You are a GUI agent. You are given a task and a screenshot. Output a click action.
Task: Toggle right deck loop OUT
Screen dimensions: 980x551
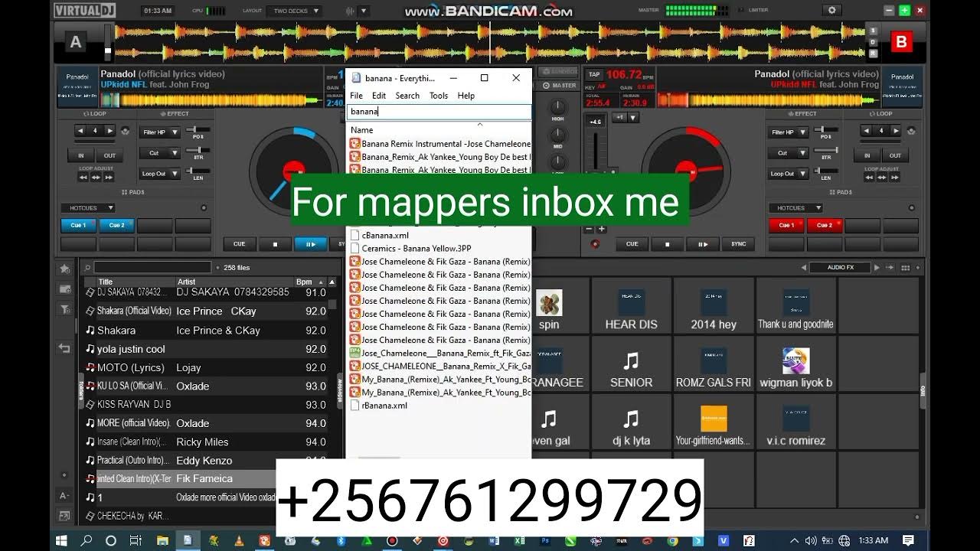coord(895,155)
